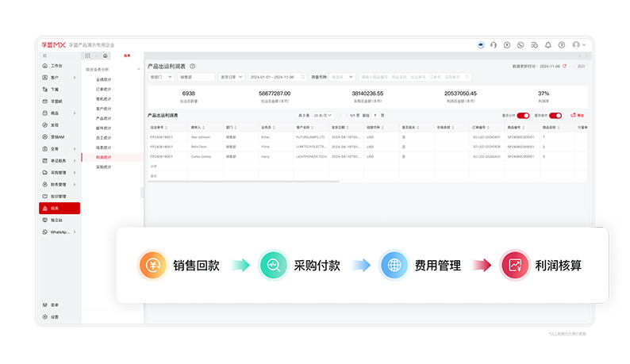
Task: Click the 费用管理 blue globe icon
Action: coord(393,265)
